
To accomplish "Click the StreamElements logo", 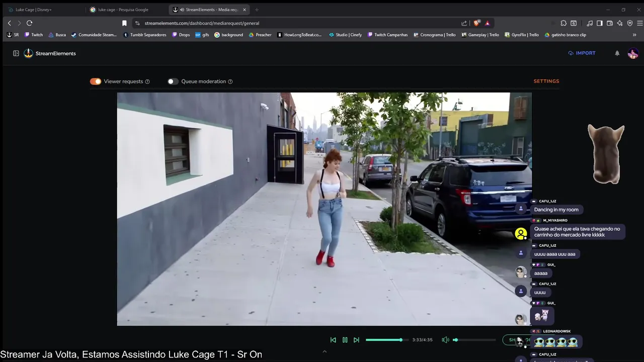I will tap(50, 53).
